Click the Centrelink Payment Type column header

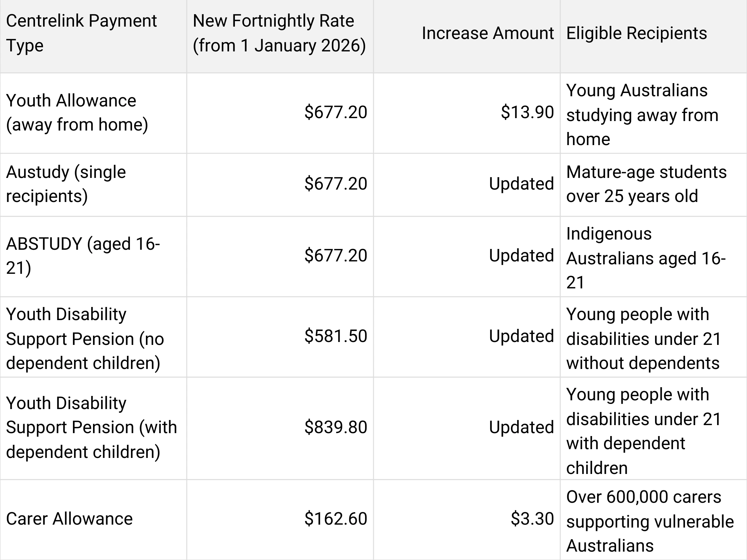(x=81, y=33)
